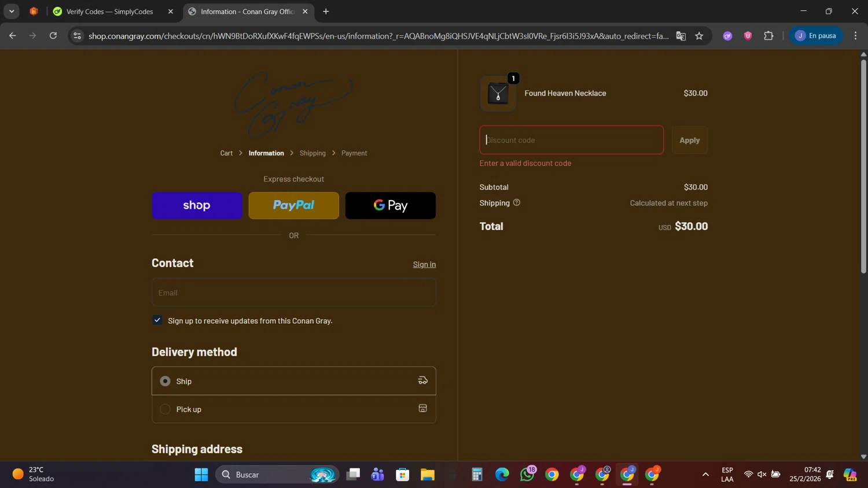The width and height of the screenshot is (868, 488).
Task: Click the taskbar Buscar search box
Action: click(277, 475)
